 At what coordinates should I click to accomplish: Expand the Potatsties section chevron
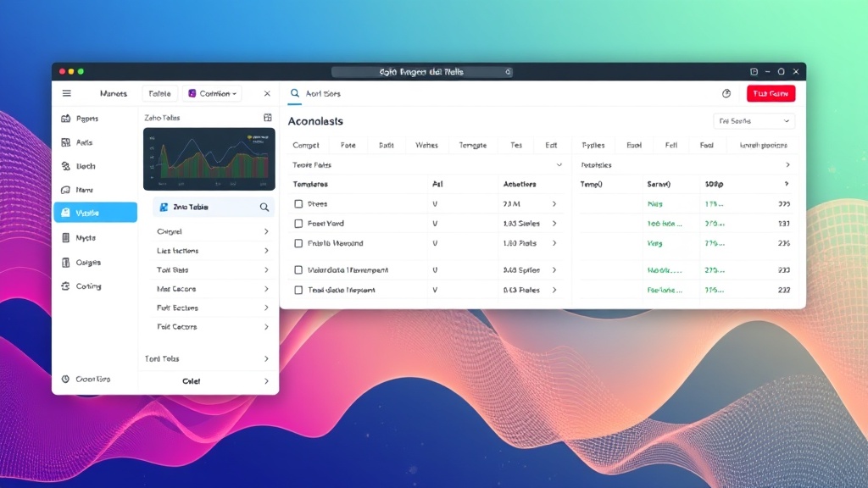pyautogui.click(x=787, y=165)
